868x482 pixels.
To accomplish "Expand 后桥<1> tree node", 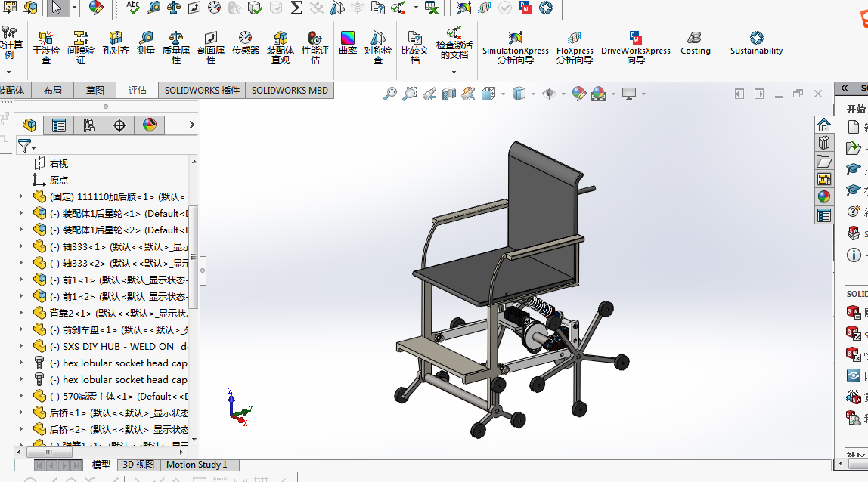I will coord(21,412).
